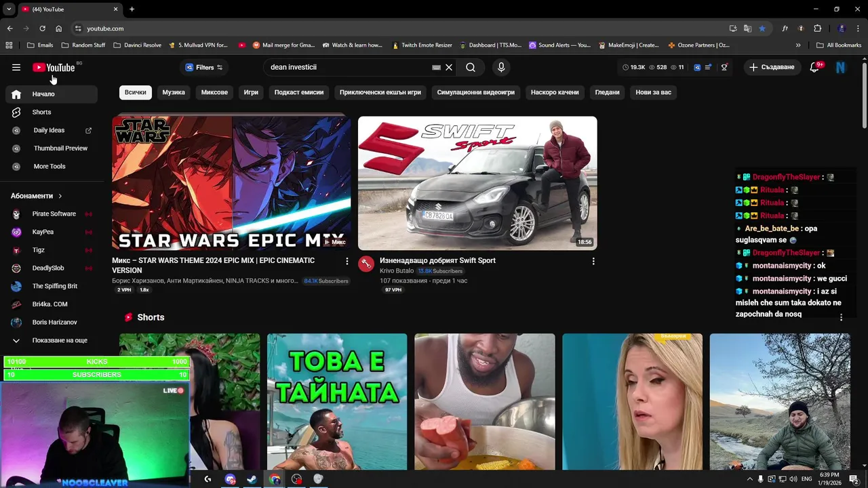Expand Абонаменти subscriptions chevron
This screenshot has height=488, width=868.
[60, 196]
